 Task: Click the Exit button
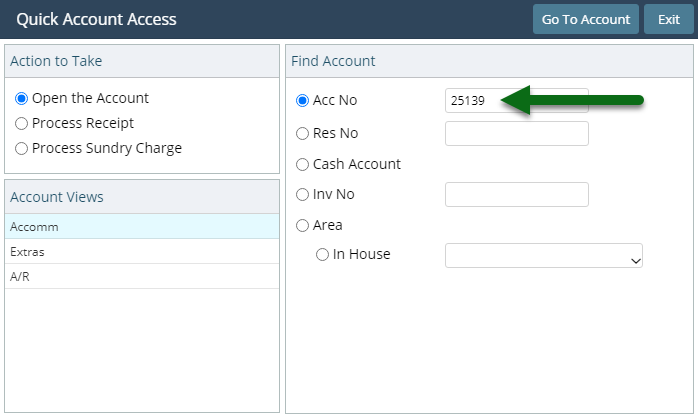(669, 19)
